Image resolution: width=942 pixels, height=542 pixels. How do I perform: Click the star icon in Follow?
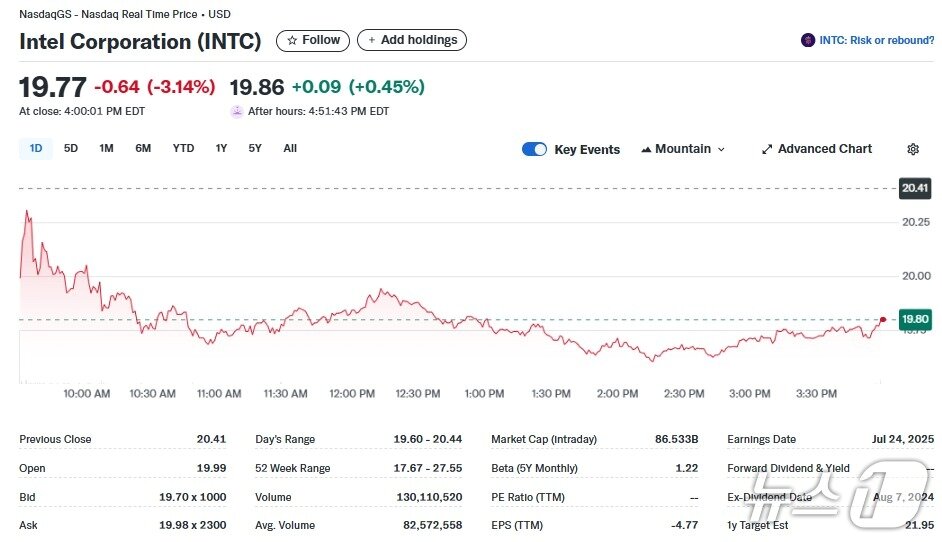pyautogui.click(x=292, y=41)
